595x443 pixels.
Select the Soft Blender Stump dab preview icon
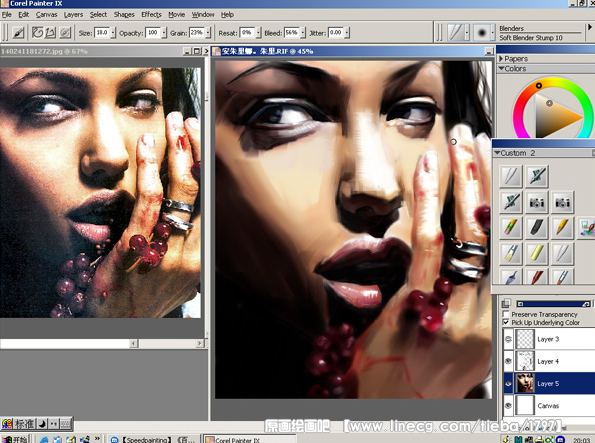coord(482,33)
